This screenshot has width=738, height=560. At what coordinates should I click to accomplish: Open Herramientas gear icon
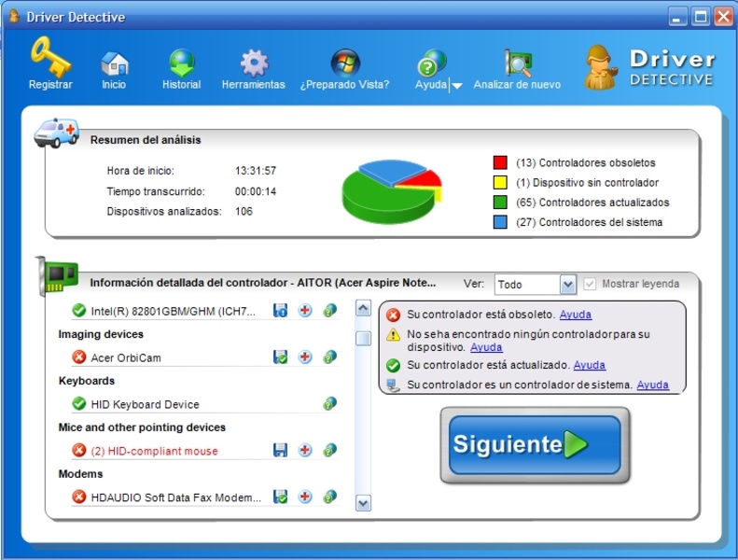pos(254,63)
